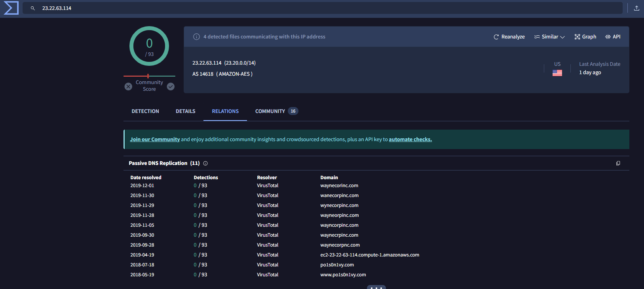Vote positive with the community check icon

point(171,86)
